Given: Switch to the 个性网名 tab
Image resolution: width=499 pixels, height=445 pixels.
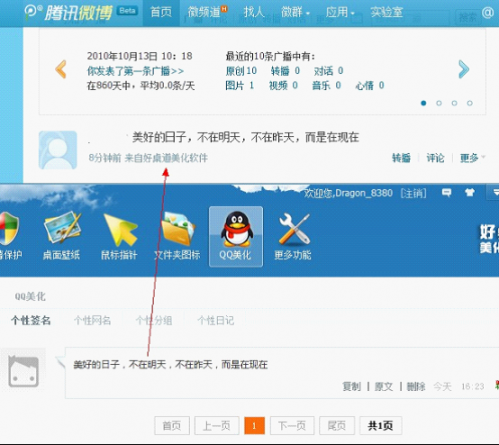Looking at the screenshot, I should 92,321.
